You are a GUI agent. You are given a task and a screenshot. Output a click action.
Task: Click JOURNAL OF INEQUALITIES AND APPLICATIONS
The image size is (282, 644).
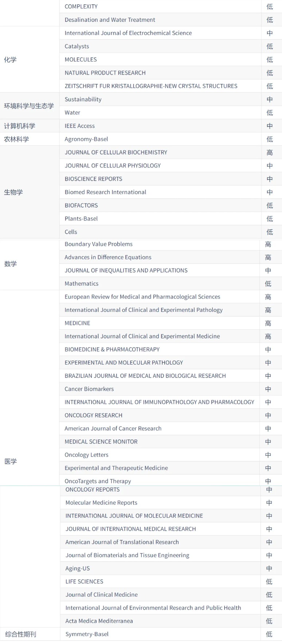pyautogui.click(x=126, y=271)
